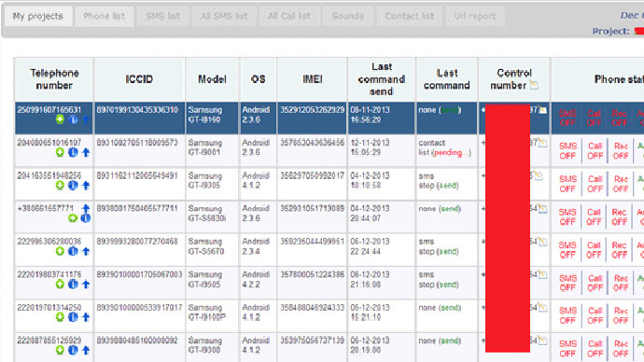The height and width of the screenshot is (362, 644).
Task: Select the +380661557771 telephone number
Action: [45, 208]
